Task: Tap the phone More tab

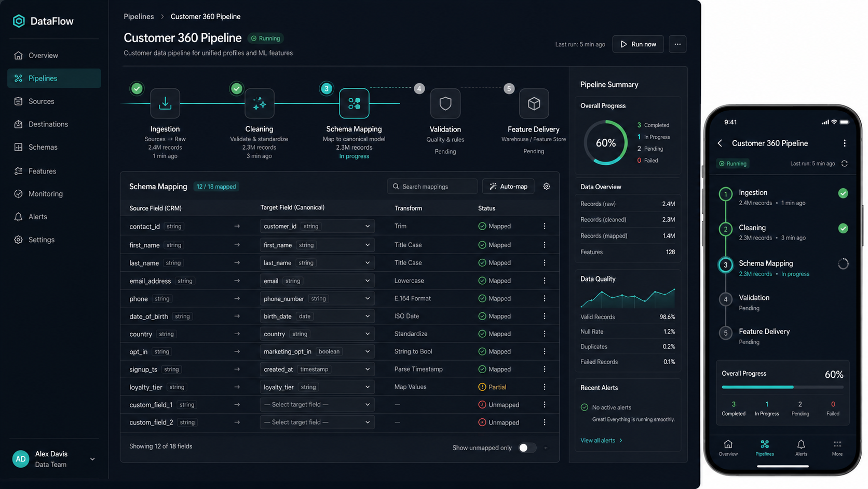Action: pos(837,448)
